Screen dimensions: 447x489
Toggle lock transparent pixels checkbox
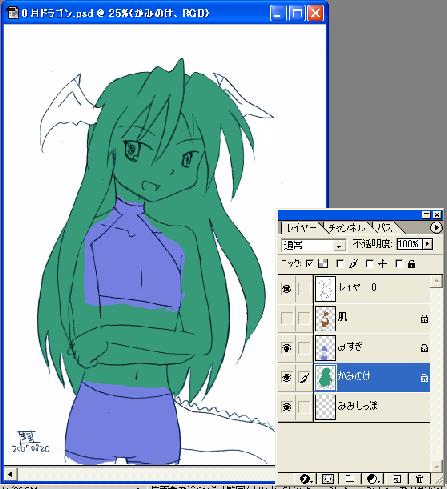tap(310, 264)
